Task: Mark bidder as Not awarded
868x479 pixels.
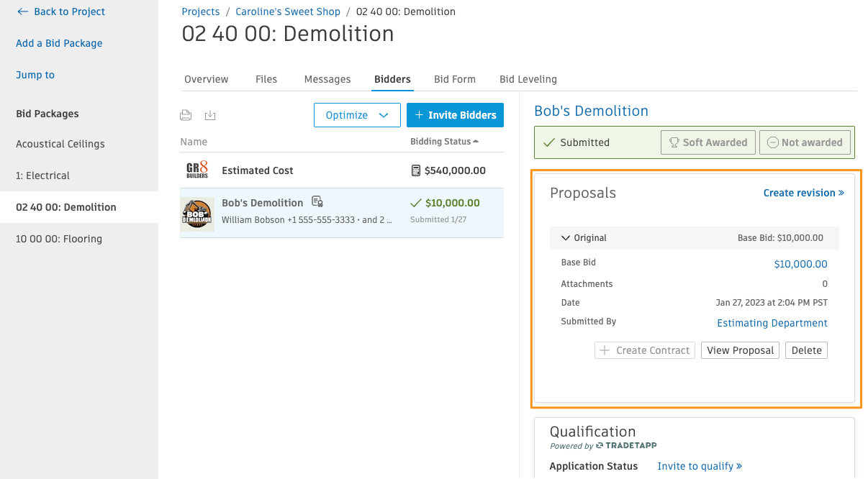Action: click(x=805, y=142)
